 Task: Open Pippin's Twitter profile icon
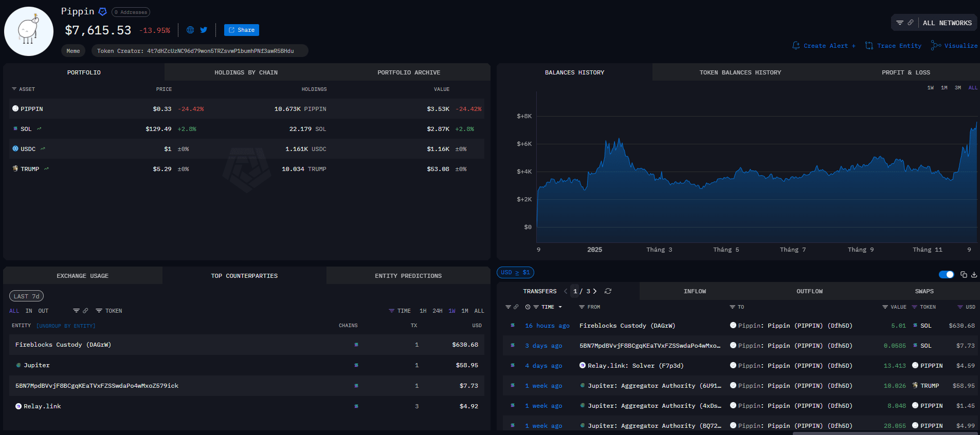coord(204,30)
